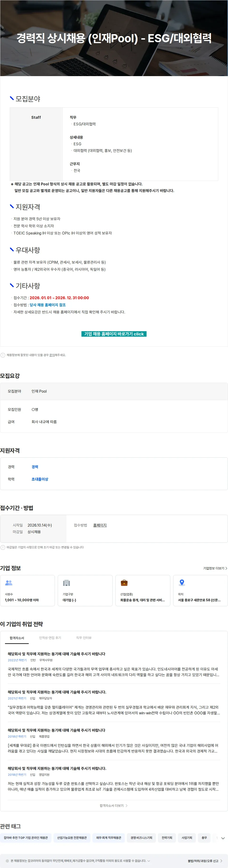
Task: Click the 초대졸이상 education link
Action: (40, 479)
